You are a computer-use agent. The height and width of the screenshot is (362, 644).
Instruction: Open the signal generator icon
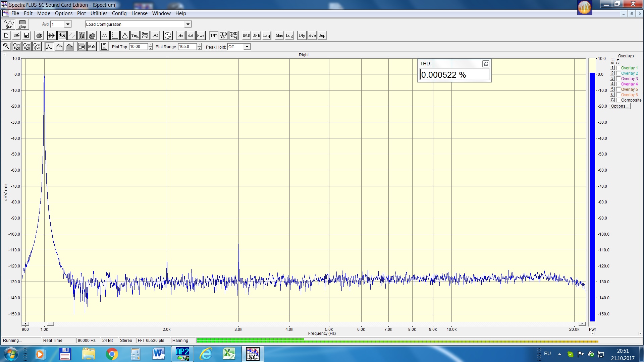coord(168,36)
